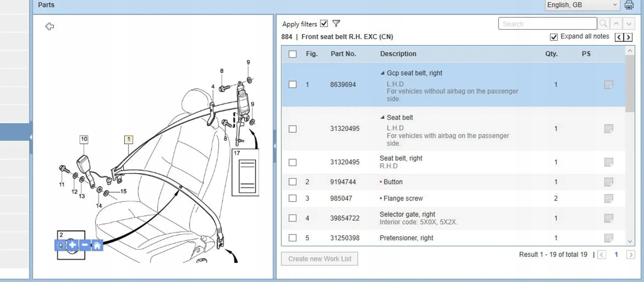The height and width of the screenshot is (282, 644).
Task: Go to next section with right chevron
Action: pyautogui.click(x=628, y=37)
